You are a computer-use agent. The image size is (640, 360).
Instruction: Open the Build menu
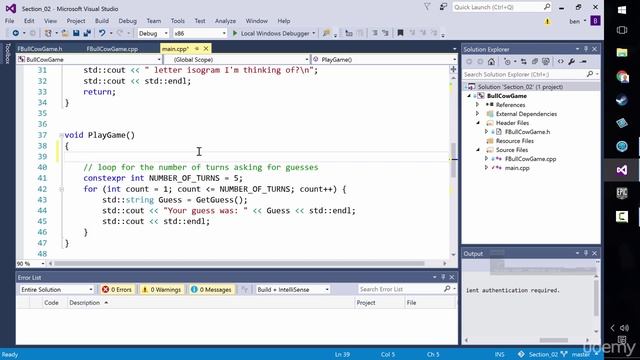point(102,21)
